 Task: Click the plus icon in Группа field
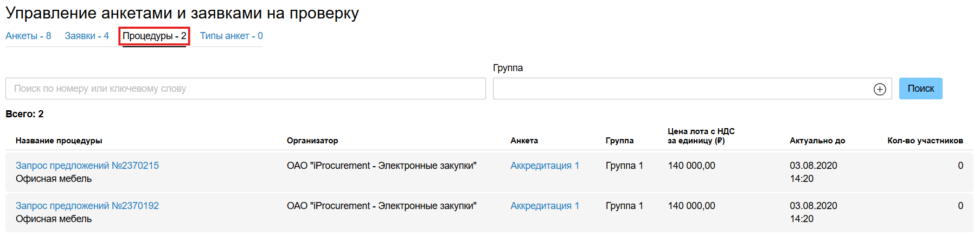point(880,89)
